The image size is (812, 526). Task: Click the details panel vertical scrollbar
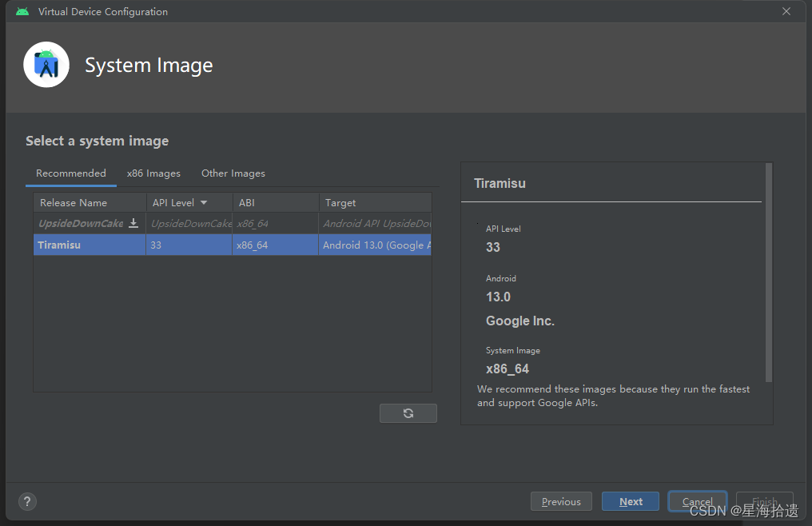769,273
